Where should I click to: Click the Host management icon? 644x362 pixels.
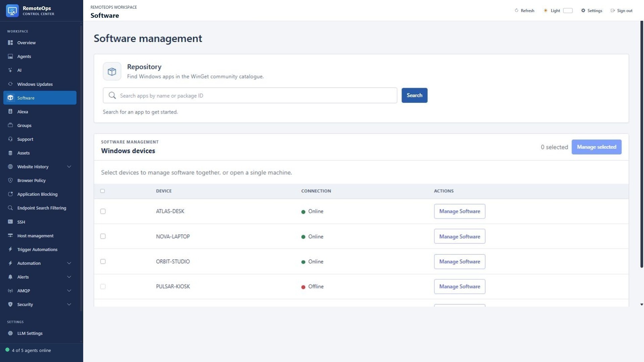point(10,236)
